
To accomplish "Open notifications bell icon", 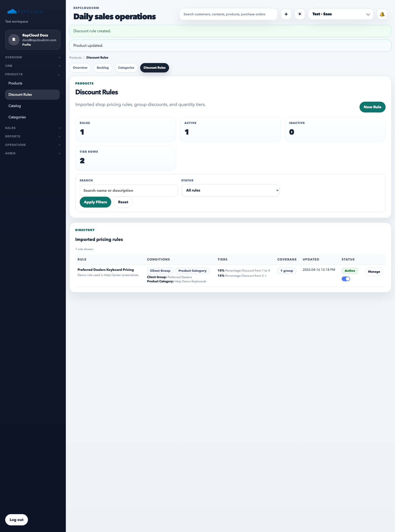I will (x=382, y=14).
